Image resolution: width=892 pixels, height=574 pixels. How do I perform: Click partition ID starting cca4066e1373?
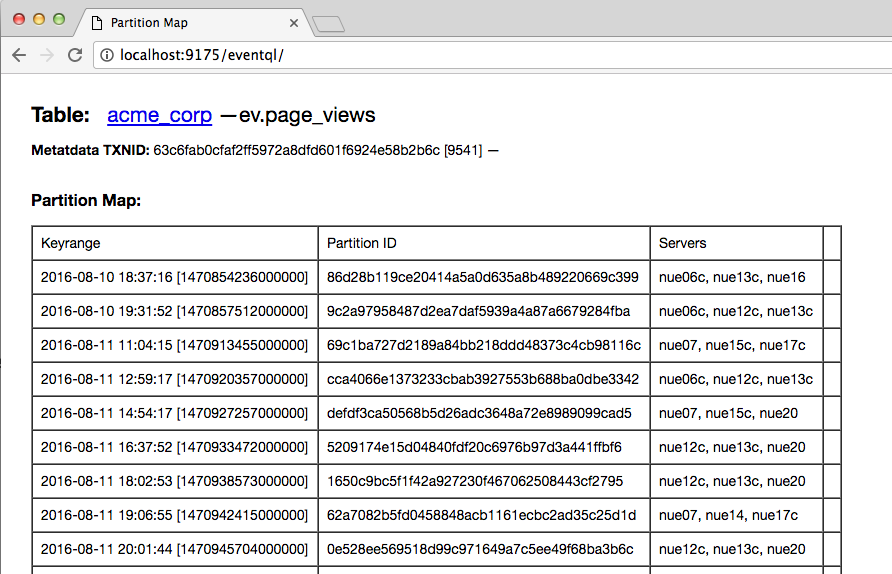pos(483,379)
